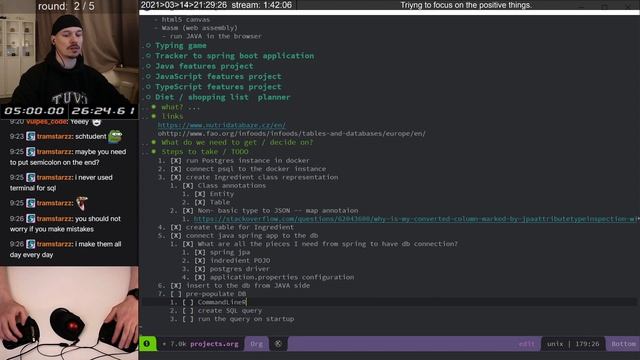Click username 'vulpes_code' in chat
Image resolution: width=640 pixels, height=360 pixels.
46,122
